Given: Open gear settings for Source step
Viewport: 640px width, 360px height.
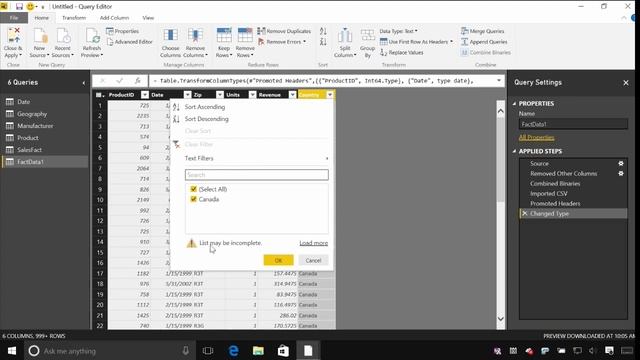Looking at the screenshot, I should coord(621,163).
